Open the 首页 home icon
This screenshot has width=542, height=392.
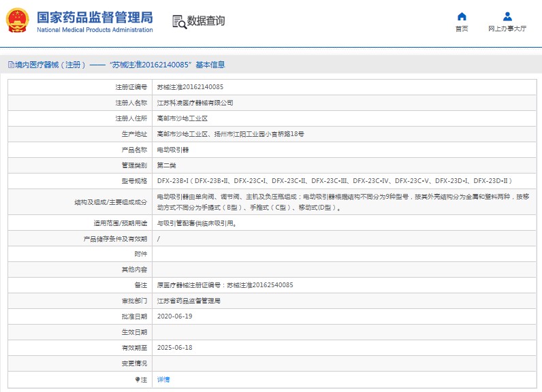pos(462,16)
